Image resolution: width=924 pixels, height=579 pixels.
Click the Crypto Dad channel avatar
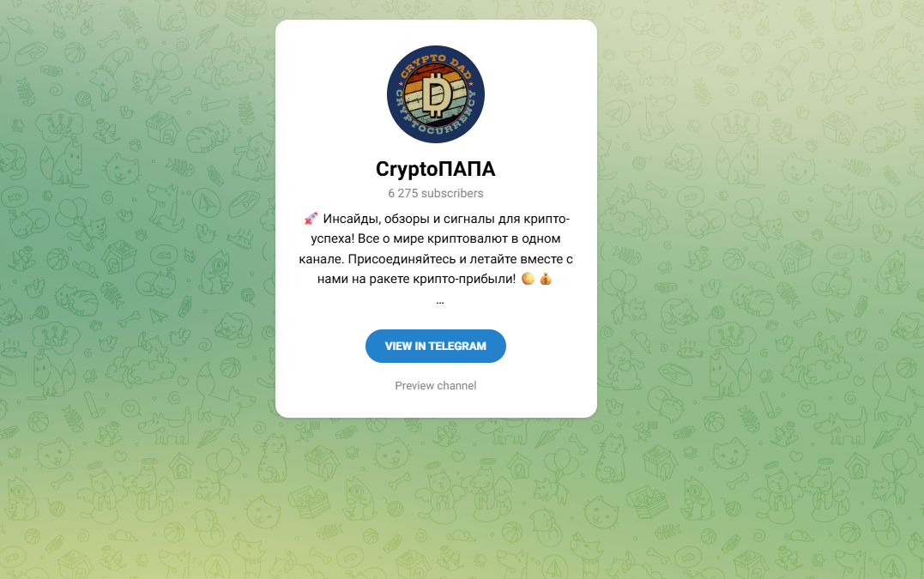point(436,94)
